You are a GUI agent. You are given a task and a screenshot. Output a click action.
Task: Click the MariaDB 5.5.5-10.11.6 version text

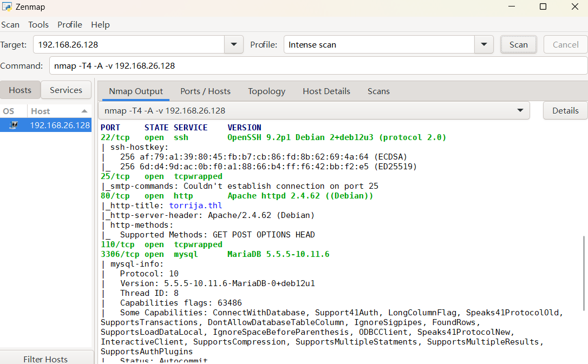pyautogui.click(x=278, y=254)
